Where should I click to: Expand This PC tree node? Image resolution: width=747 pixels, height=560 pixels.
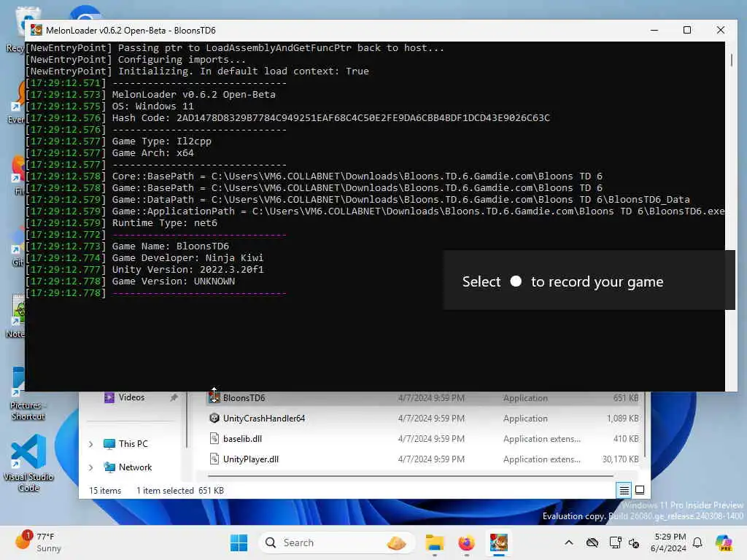(x=91, y=444)
